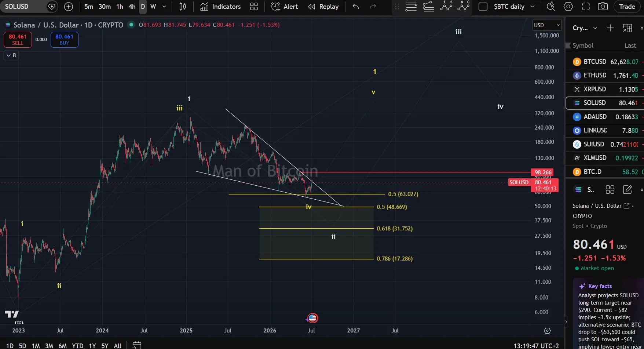The width and height of the screenshot is (644, 349).
Task: Select BTC.D in the watchlist
Action: point(605,172)
